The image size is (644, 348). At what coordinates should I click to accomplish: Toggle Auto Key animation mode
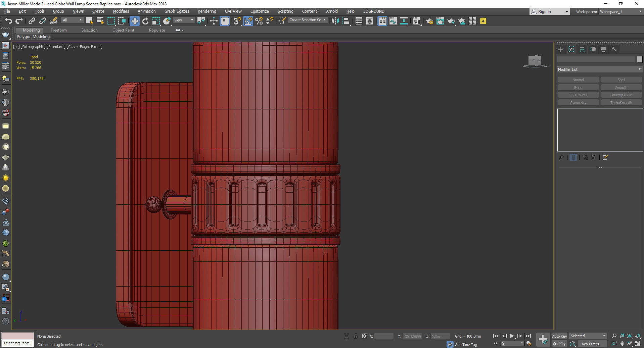(559, 336)
